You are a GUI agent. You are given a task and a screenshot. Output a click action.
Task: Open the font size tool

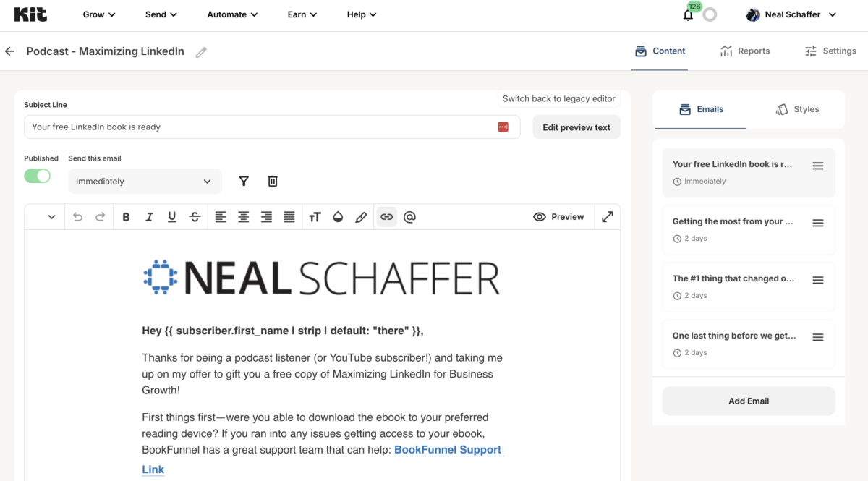point(315,217)
